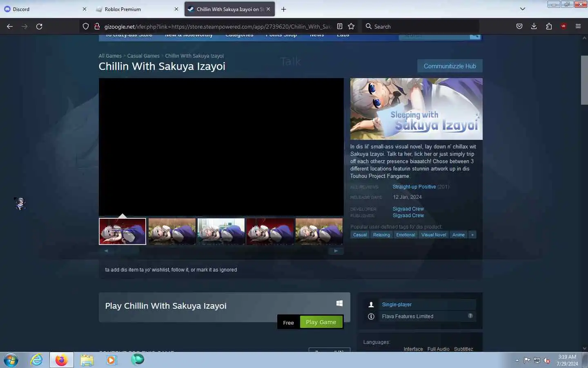The width and height of the screenshot is (588, 368).
Task: Toggle reader view icon in address bar
Action: (340, 27)
